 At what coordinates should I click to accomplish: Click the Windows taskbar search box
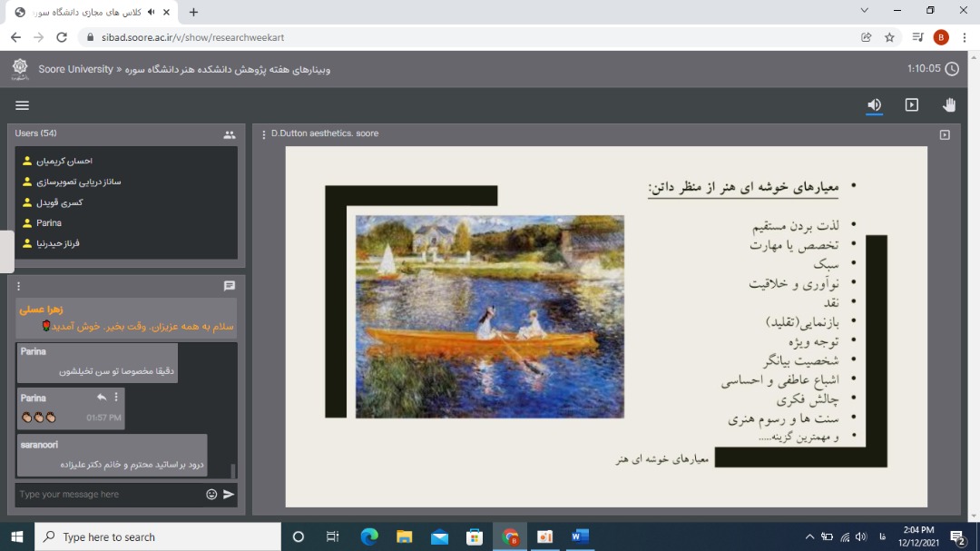158,536
